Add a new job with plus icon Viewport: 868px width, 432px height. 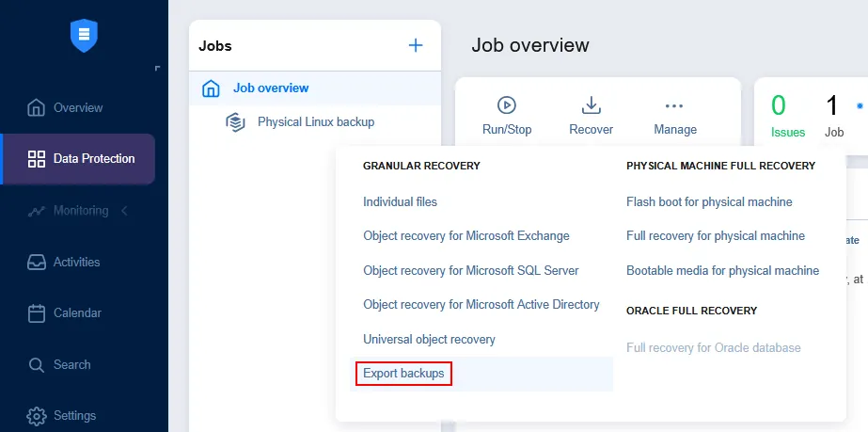click(416, 45)
